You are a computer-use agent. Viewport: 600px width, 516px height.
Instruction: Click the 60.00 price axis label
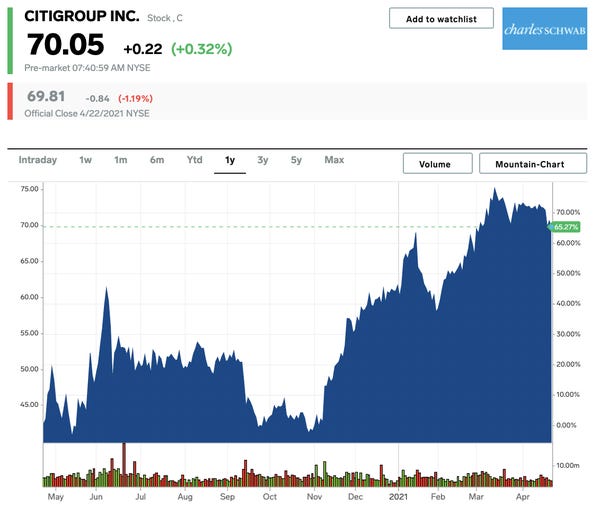pyautogui.click(x=29, y=297)
